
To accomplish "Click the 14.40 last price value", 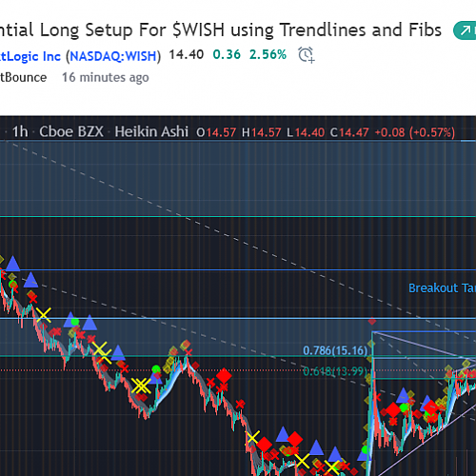I will (x=187, y=54).
